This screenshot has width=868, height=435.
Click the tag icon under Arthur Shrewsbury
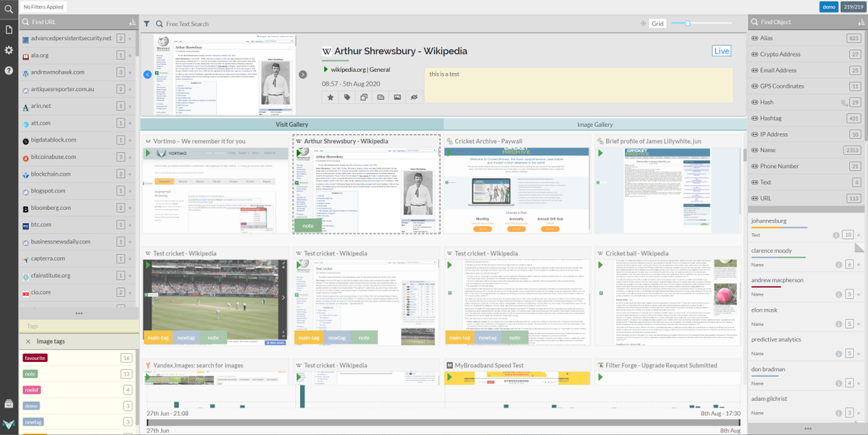pos(347,97)
